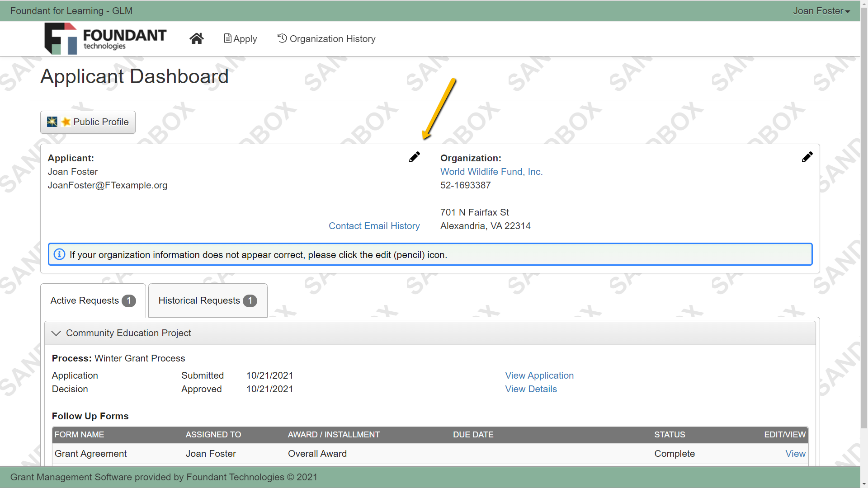Click the Winter Grant Process text
This screenshot has height=488, width=868.
click(x=140, y=358)
